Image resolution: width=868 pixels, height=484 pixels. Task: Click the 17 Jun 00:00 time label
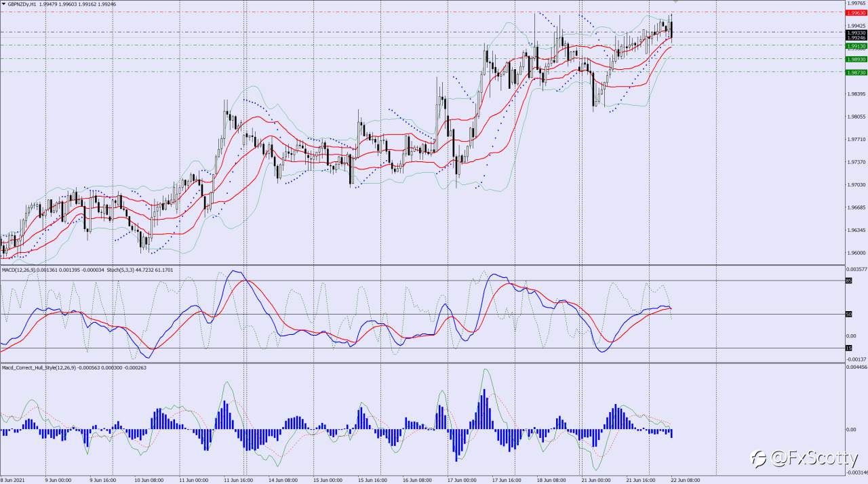point(462,479)
